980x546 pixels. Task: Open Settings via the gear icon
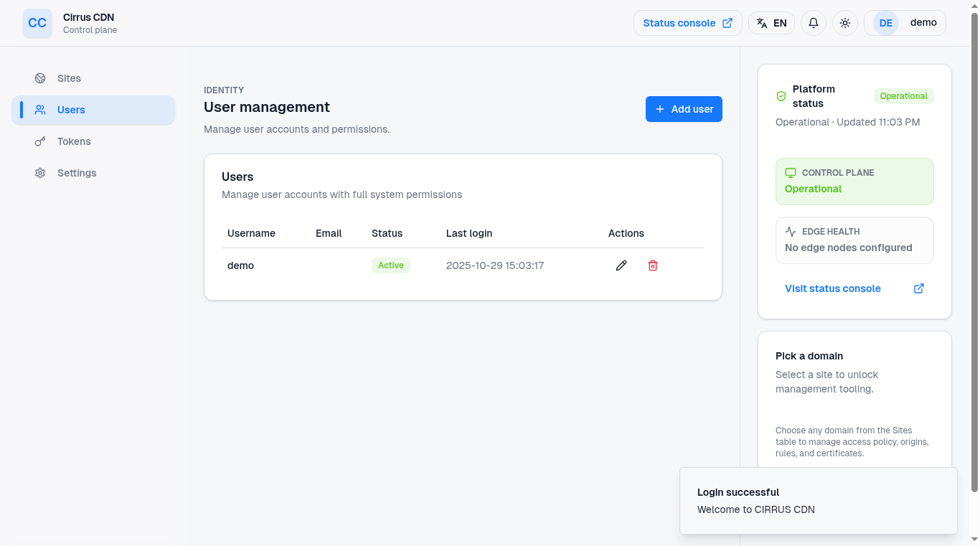point(40,173)
